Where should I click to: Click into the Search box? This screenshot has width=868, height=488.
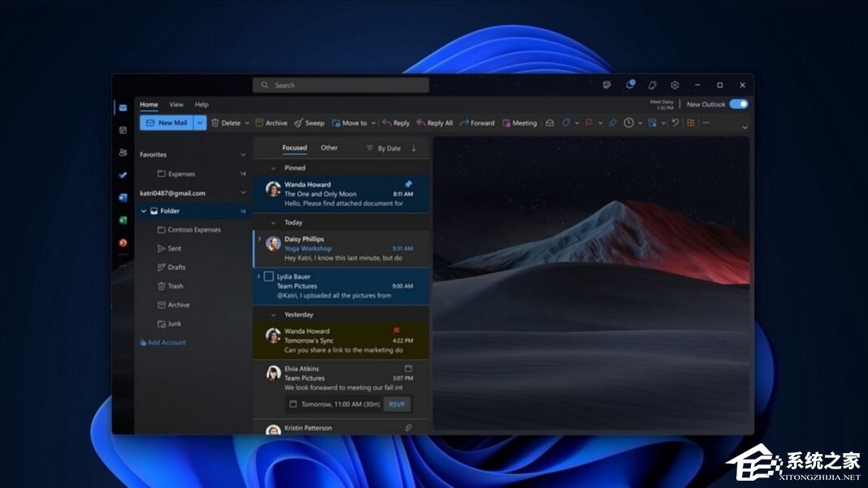(x=341, y=85)
